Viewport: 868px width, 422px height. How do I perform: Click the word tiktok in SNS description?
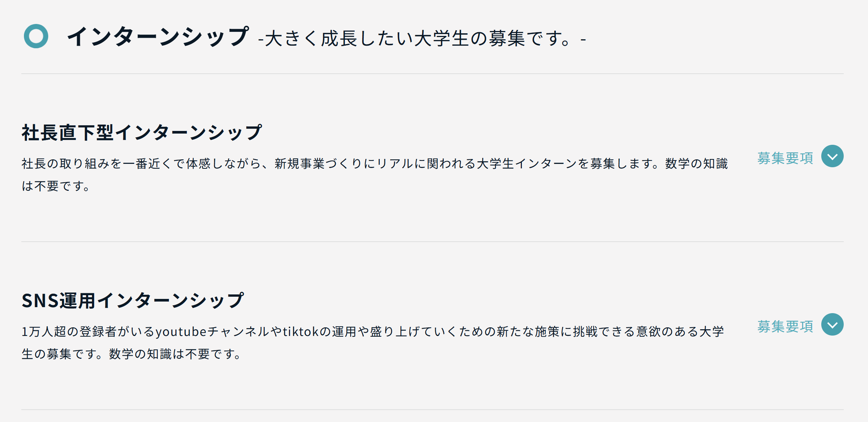pyautogui.click(x=301, y=331)
